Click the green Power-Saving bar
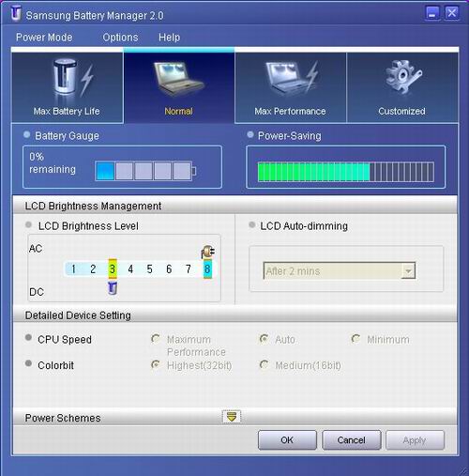 coord(346,172)
